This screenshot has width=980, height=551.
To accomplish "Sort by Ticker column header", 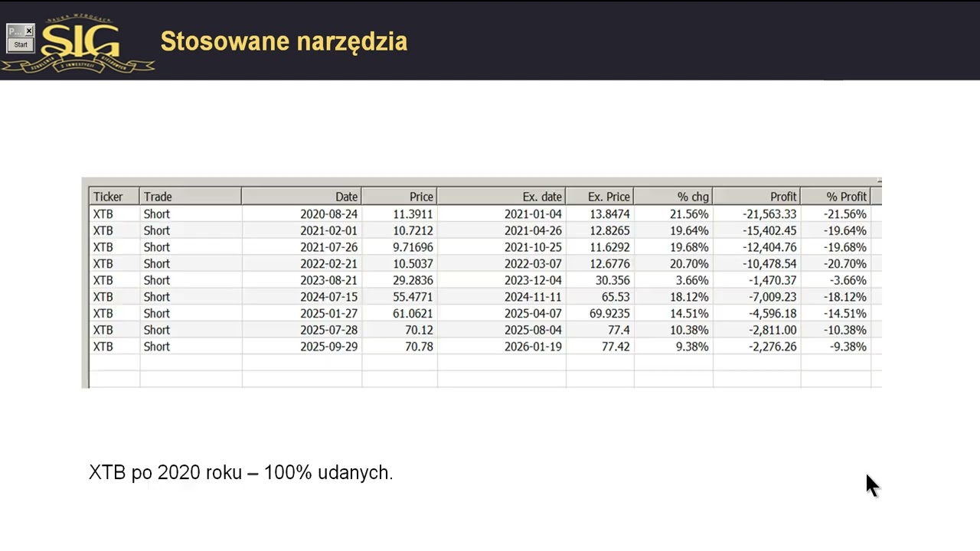I will tap(114, 197).
